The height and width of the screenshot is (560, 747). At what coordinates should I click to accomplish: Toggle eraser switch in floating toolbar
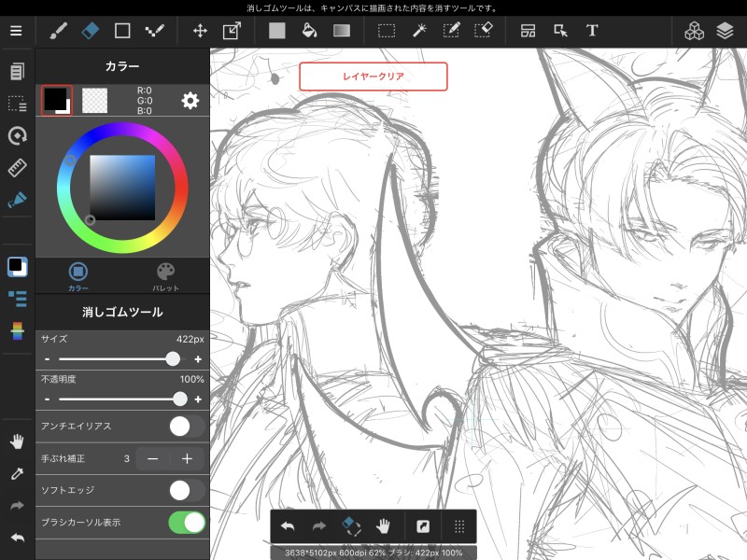point(351,526)
